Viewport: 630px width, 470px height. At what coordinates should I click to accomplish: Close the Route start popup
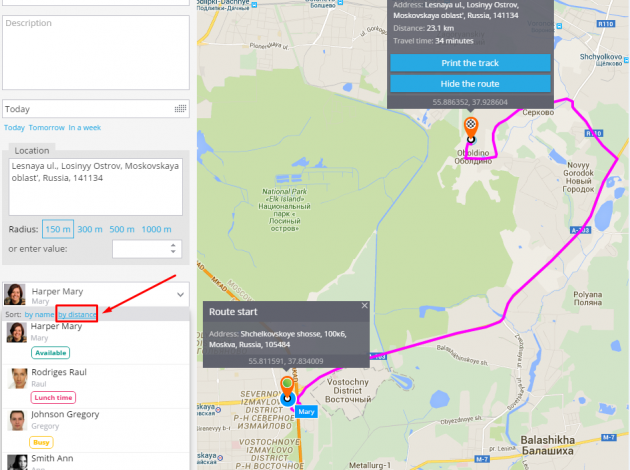click(365, 306)
